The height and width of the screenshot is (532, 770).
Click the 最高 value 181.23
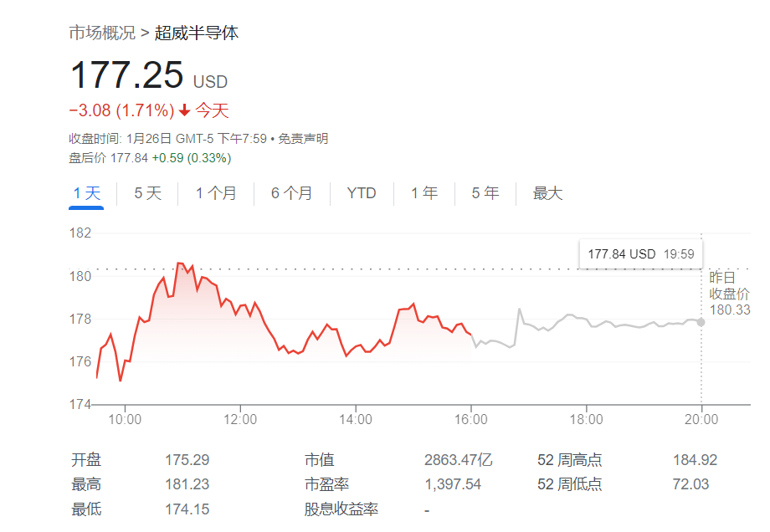(x=187, y=484)
